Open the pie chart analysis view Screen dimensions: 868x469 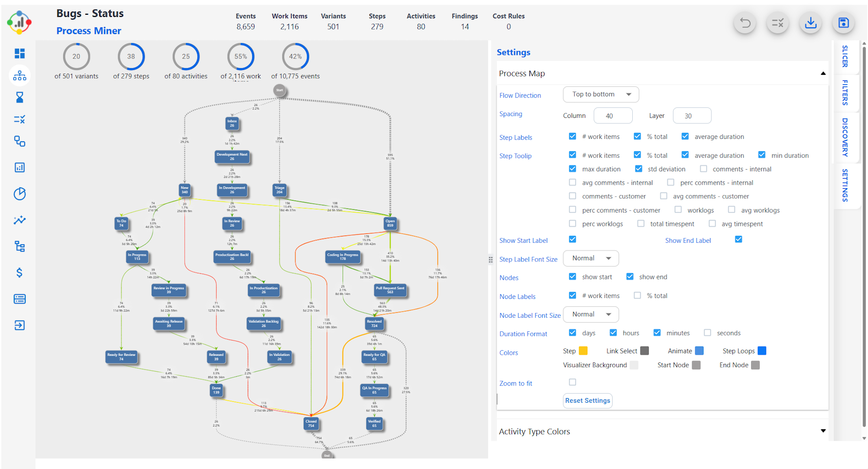pyautogui.click(x=20, y=194)
